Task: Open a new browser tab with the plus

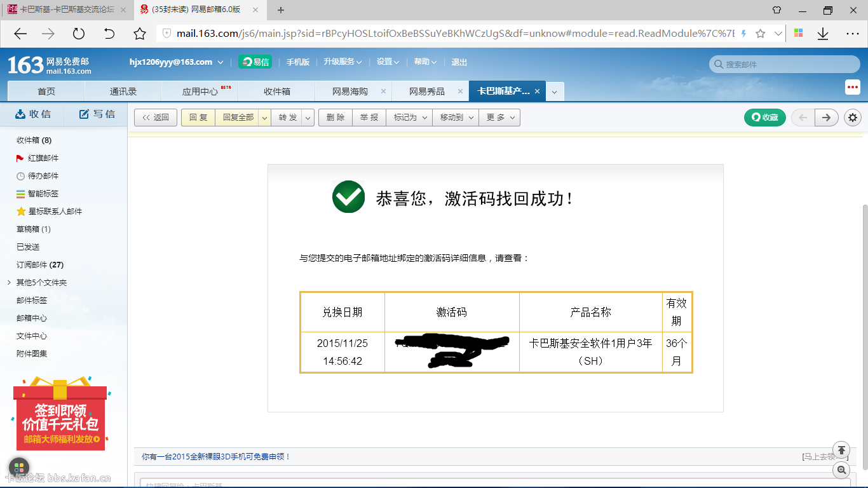Action: pyautogui.click(x=281, y=10)
